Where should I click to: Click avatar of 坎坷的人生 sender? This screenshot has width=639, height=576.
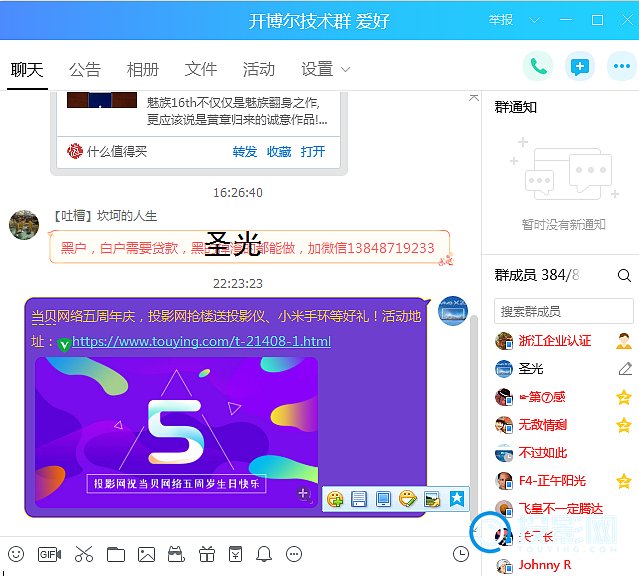(x=24, y=225)
